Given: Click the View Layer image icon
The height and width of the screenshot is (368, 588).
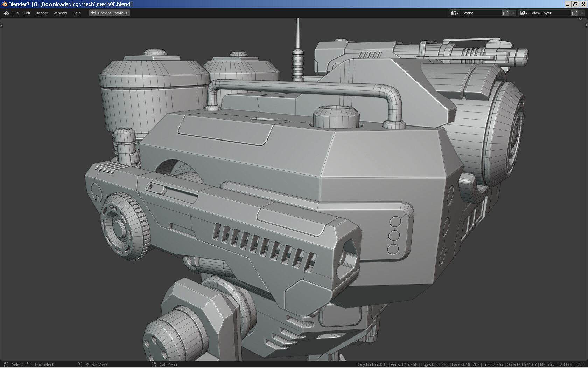Looking at the screenshot, I should pyautogui.click(x=522, y=13).
